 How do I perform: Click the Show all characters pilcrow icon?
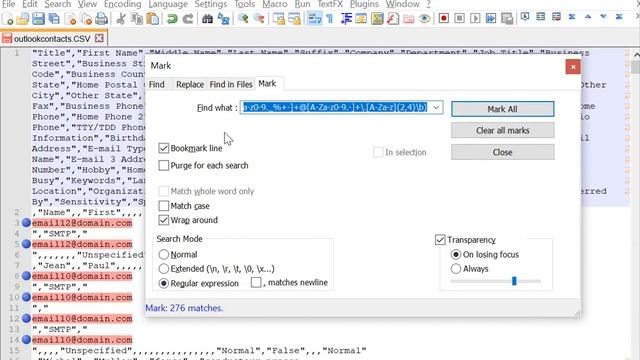pos(330,19)
